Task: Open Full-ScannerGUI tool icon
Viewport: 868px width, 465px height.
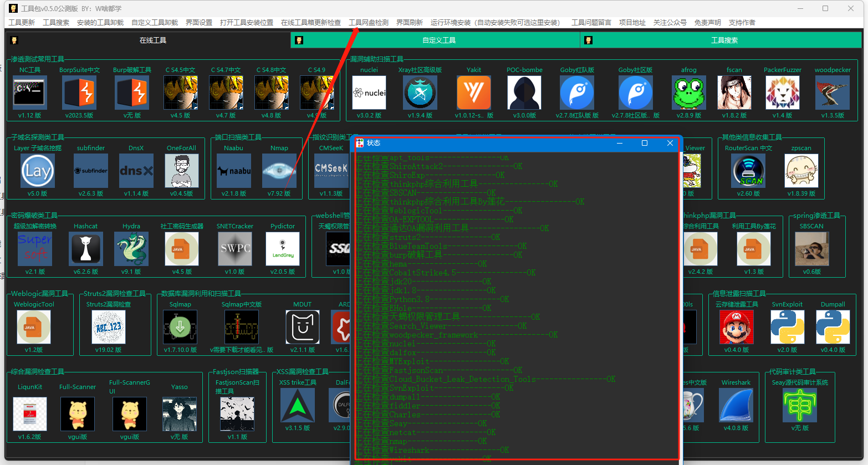Action: click(x=130, y=414)
